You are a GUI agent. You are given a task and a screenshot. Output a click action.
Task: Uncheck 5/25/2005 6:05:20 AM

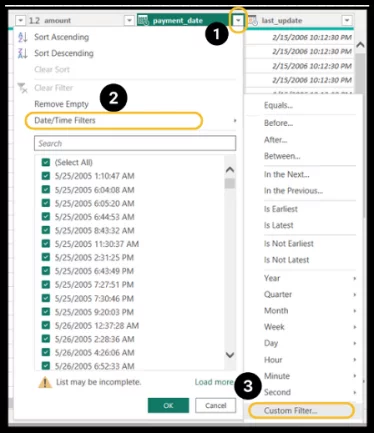click(x=46, y=203)
